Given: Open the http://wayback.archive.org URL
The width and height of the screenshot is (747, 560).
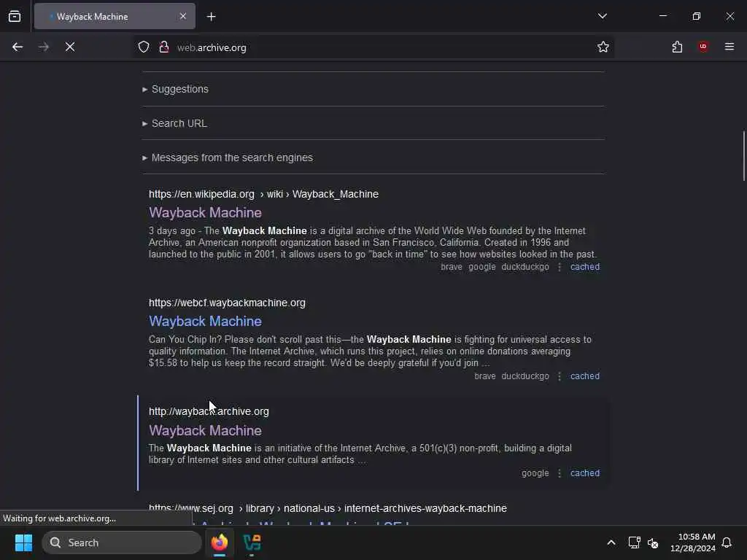Looking at the screenshot, I should coord(209,411).
